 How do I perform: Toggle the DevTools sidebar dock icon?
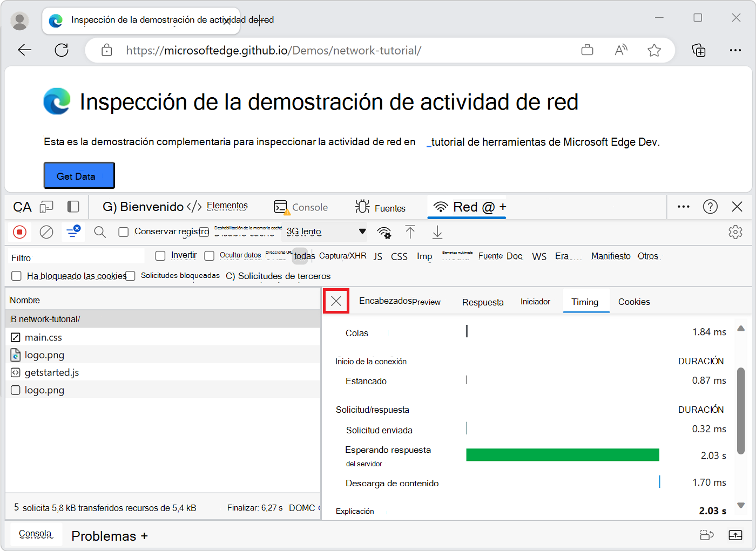tap(73, 207)
